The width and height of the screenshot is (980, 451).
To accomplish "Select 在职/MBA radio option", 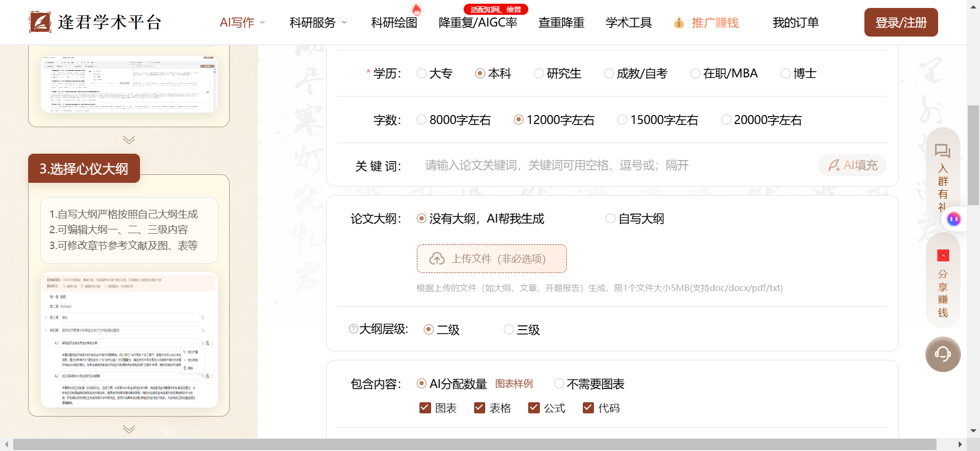I will pyautogui.click(x=695, y=74).
